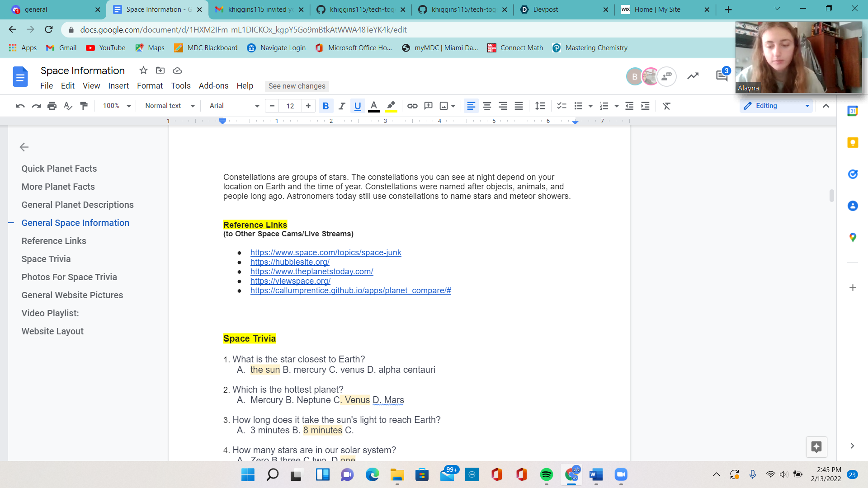Insert a link using the toolbar icon
This screenshot has height=488, width=868.
point(412,106)
